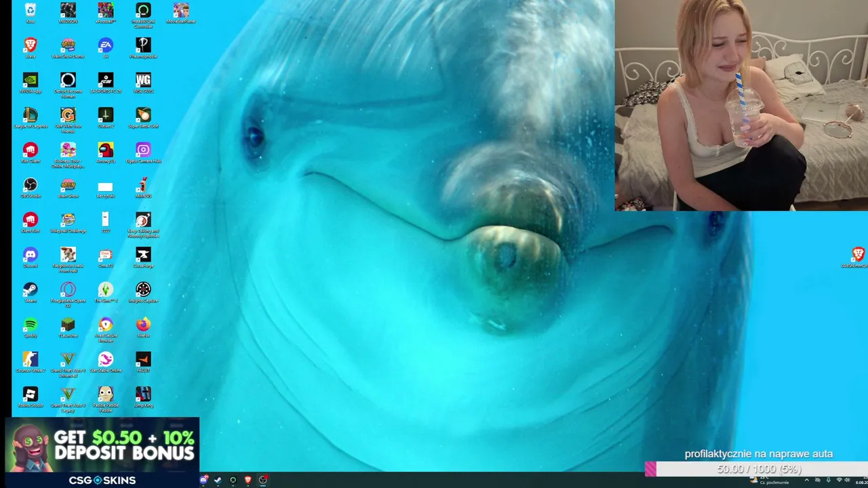Open the MIMESIS game shortcut
Image resolution: width=868 pixels, height=488 pixels.
pyautogui.click(x=143, y=188)
